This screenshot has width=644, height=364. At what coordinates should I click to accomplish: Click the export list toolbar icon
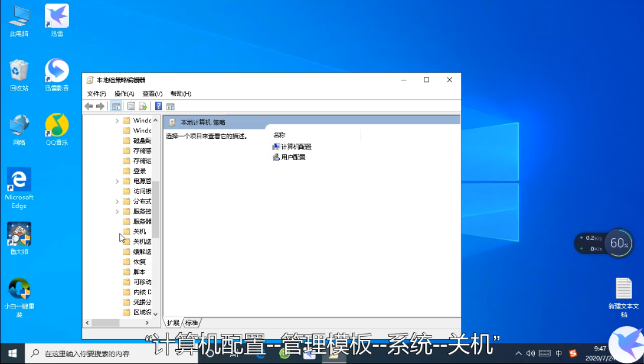coord(143,106)
